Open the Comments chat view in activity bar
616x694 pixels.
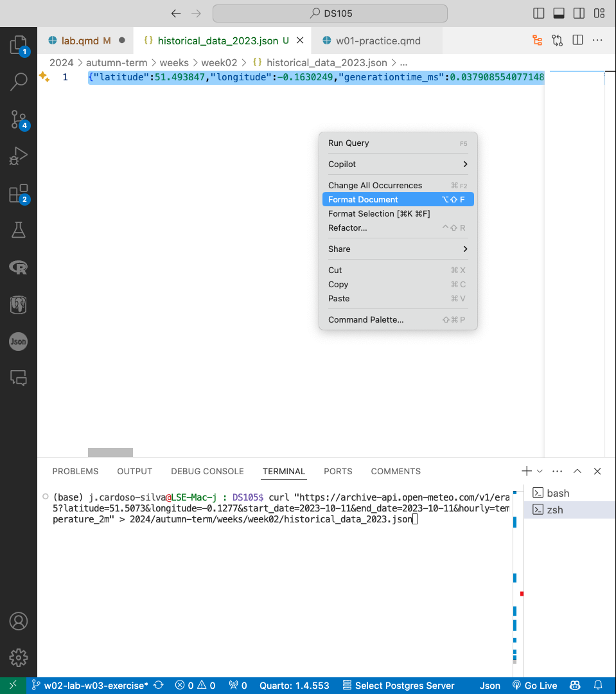[x=19, y=378]
